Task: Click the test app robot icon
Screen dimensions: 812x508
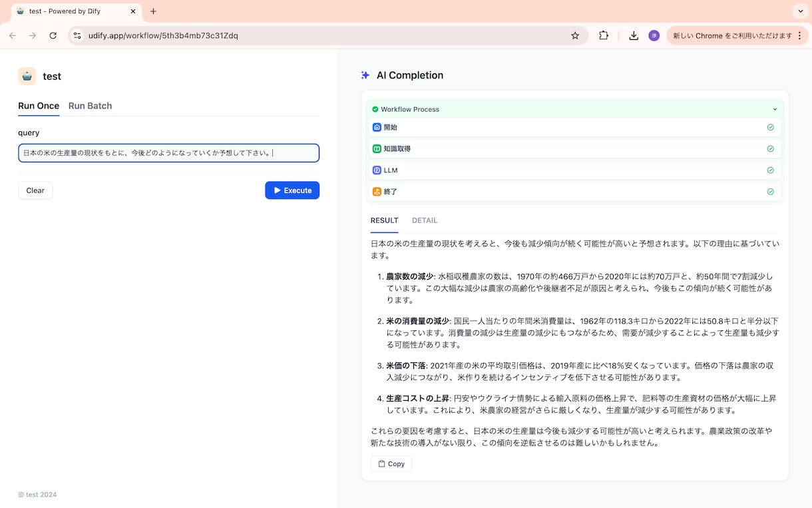Action: 27,76
